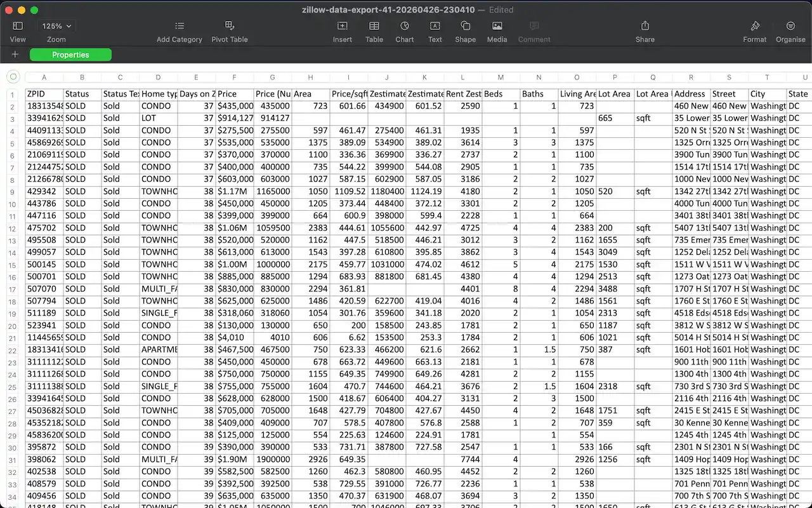Screen dimensions: 812x508
Task: Open the Format inspector
Action: 755,26
